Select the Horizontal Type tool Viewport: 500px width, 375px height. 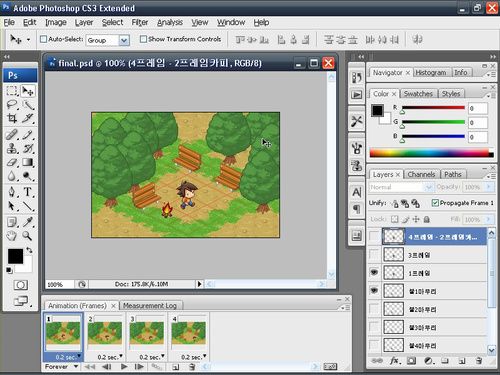coord(28,192)
